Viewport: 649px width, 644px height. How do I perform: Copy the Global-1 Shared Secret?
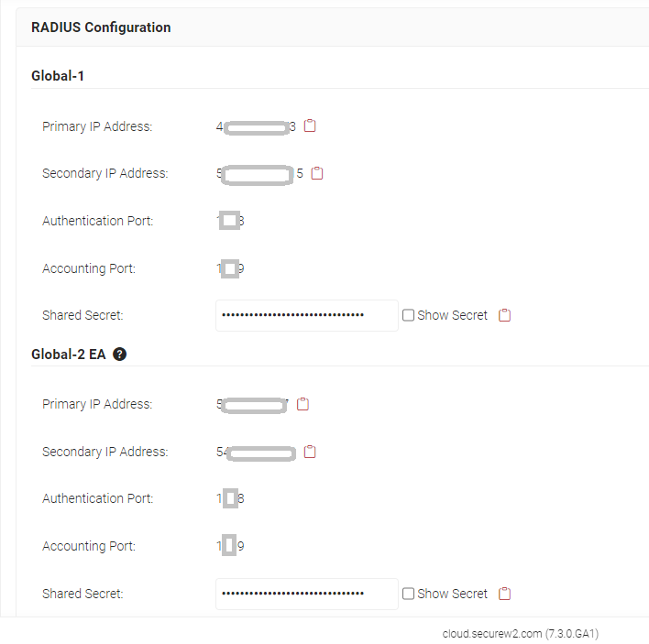click(x=504, y=315)
